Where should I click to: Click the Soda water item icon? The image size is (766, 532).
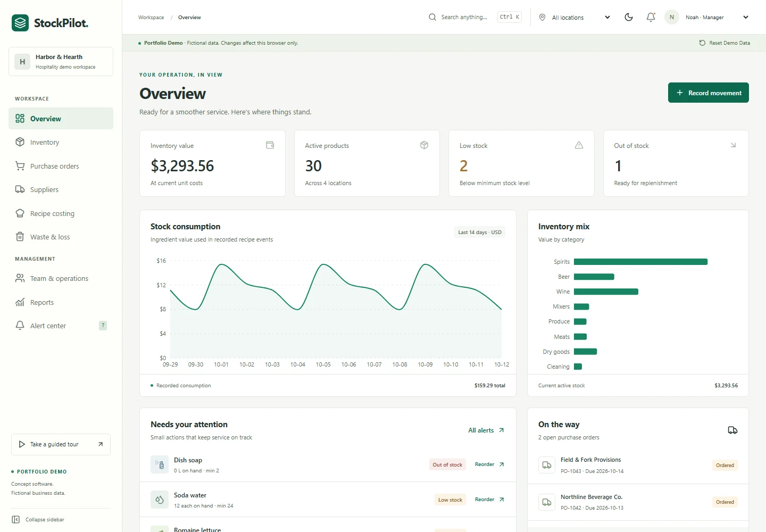coord(160,500)
